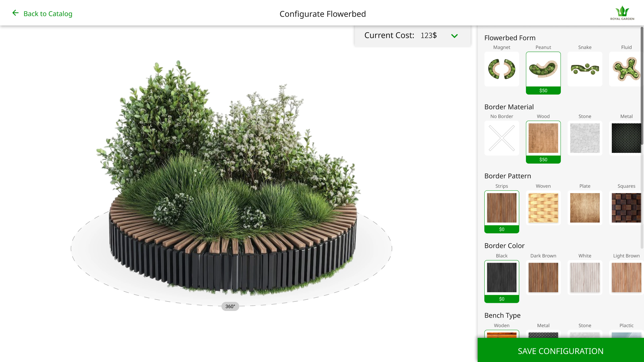This screenshot has width=644, height=362.
Task: Click Save Configuration button
Action: click(x=560, y=351)
